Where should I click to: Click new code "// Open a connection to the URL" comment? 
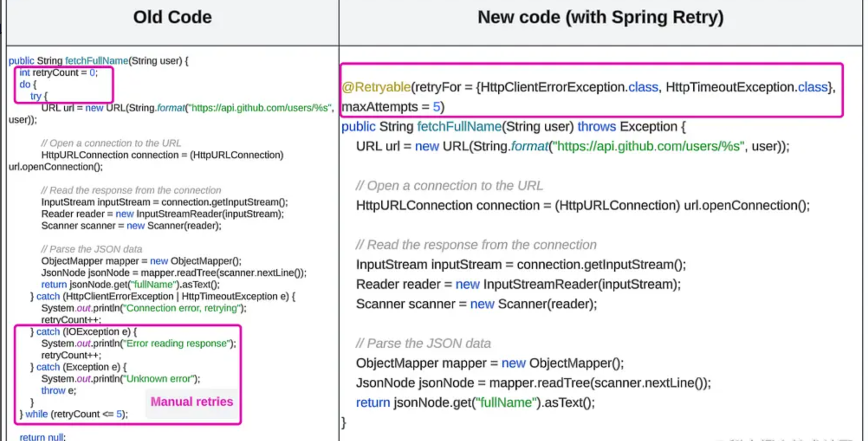click(x=449, y=185)
